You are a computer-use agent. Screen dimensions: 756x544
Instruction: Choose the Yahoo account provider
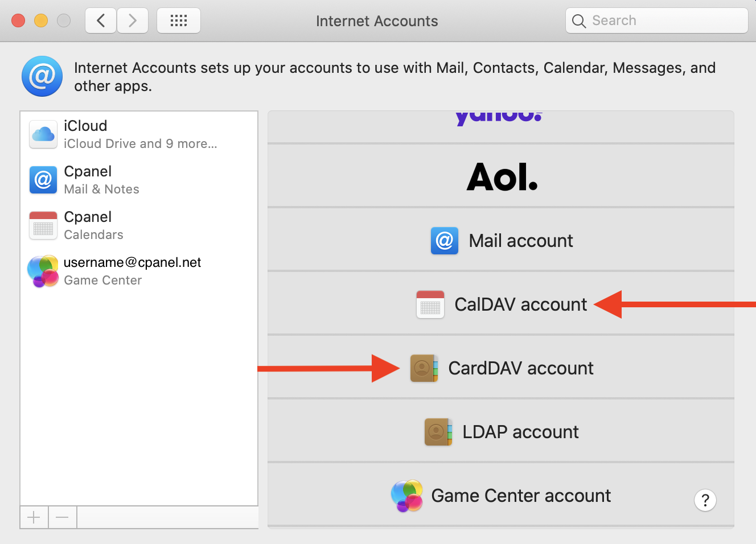(x=501, y=127)
